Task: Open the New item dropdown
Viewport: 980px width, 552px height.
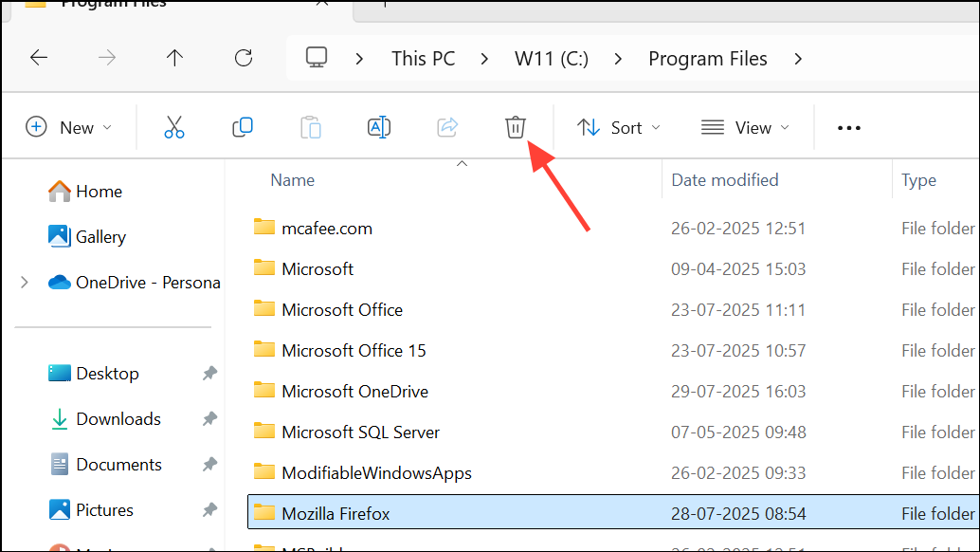Action: tap(68, 127)
